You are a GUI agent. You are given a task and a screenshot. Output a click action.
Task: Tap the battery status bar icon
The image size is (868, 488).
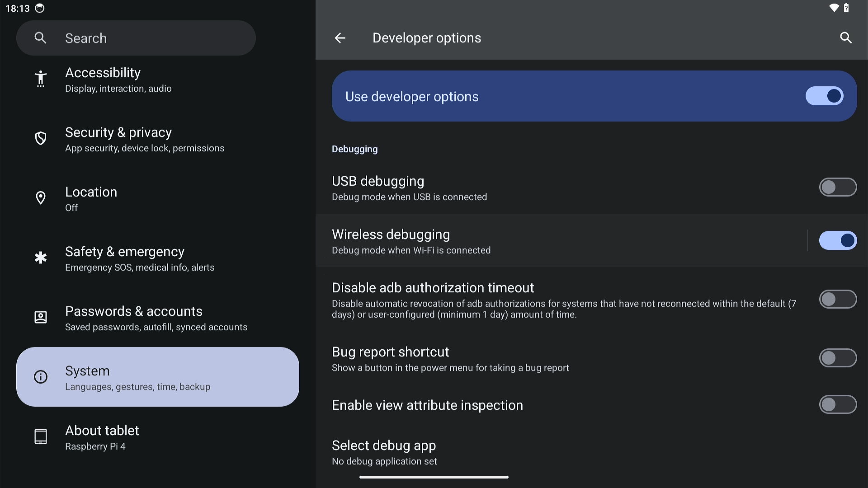click(846, 8)
